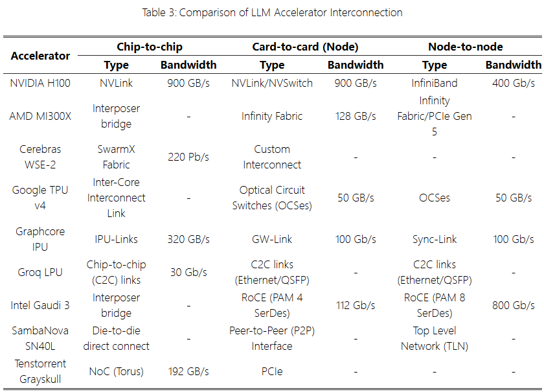The image size is (544, 392).
Task: Click the InfiniBand cell
Action: 434,83
